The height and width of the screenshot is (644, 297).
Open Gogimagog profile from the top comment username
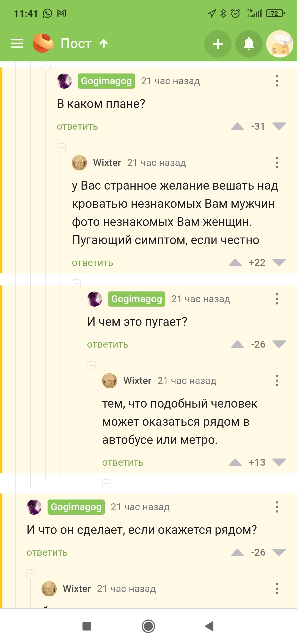click(106, 81)
